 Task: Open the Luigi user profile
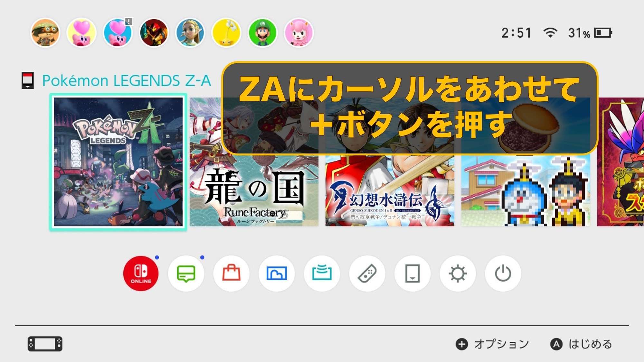pos(263,33)
